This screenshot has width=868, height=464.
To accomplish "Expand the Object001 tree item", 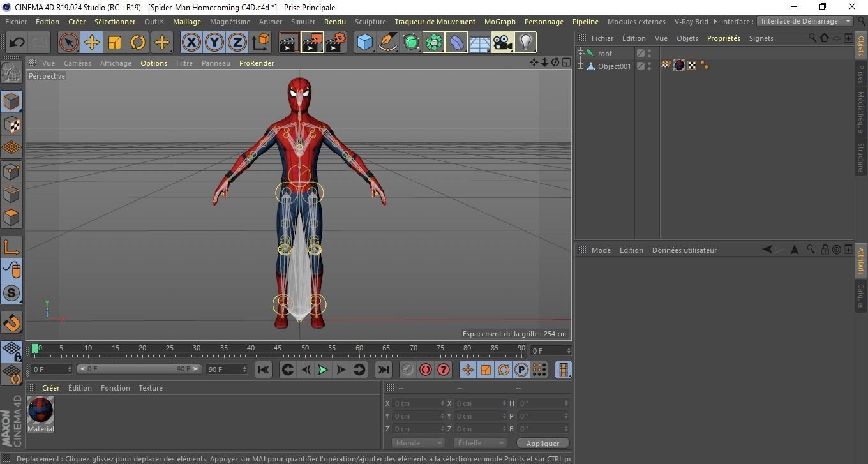I will point(581,66).
